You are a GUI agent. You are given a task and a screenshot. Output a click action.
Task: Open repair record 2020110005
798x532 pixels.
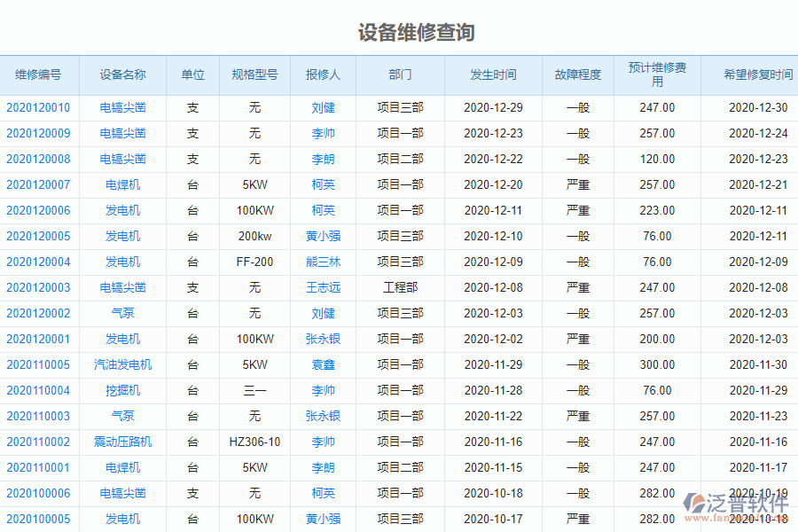[37, 364]
